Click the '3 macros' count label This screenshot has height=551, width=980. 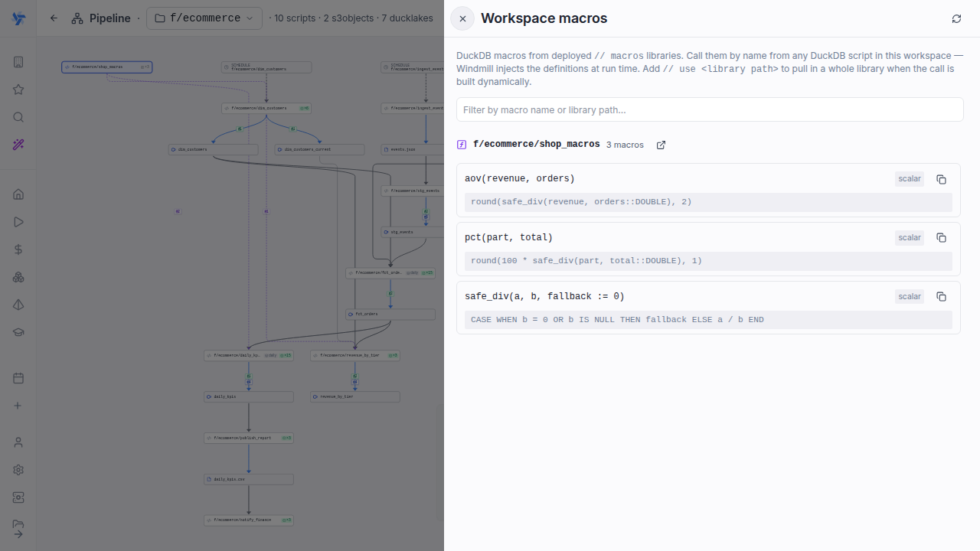pyautogui.click(x=625, y=145)
